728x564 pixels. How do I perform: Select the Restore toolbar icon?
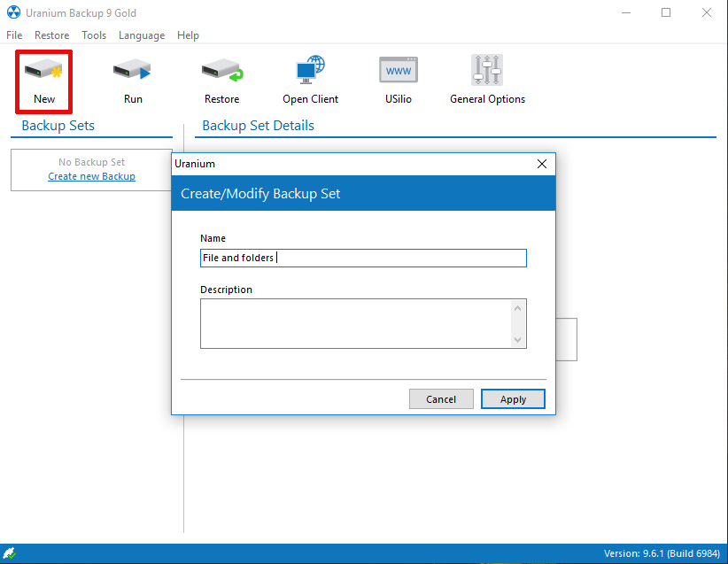click(221, 71)
